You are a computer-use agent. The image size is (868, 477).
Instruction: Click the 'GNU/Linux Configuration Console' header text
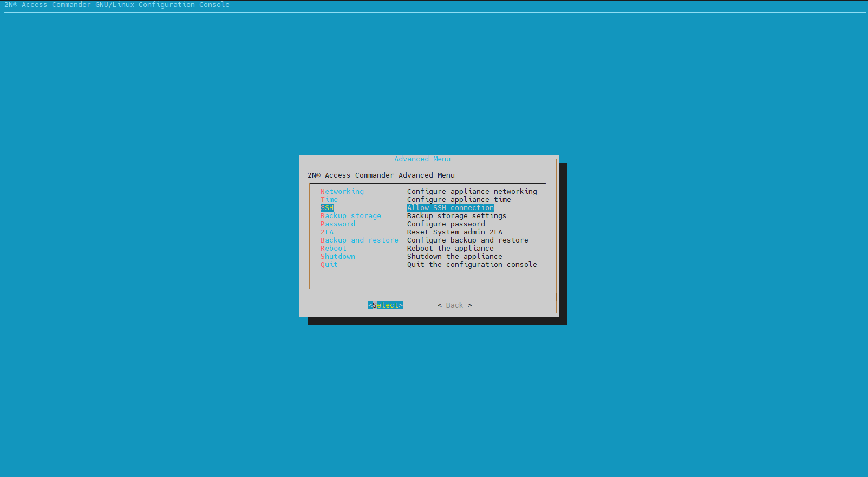click(x=162, y=5)
